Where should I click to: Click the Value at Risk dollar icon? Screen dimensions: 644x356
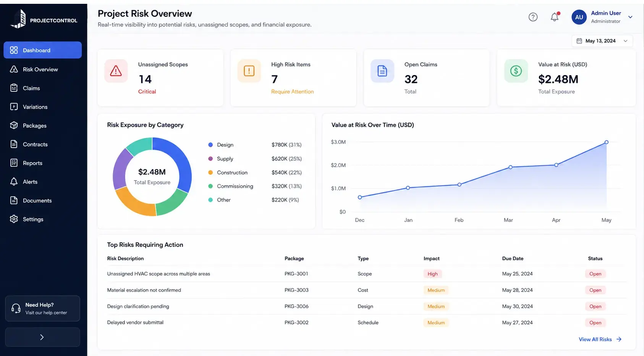coord(516,71)
